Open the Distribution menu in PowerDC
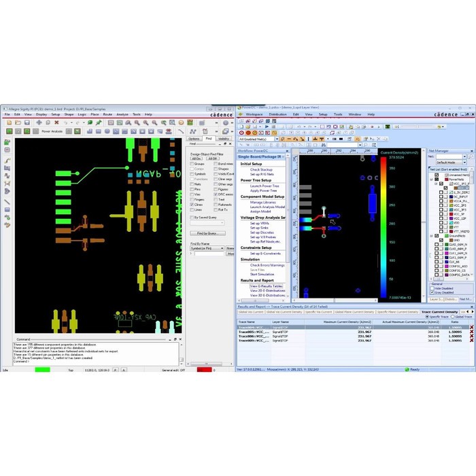This screenshot has width=476, height=476. tap(277, 114)
